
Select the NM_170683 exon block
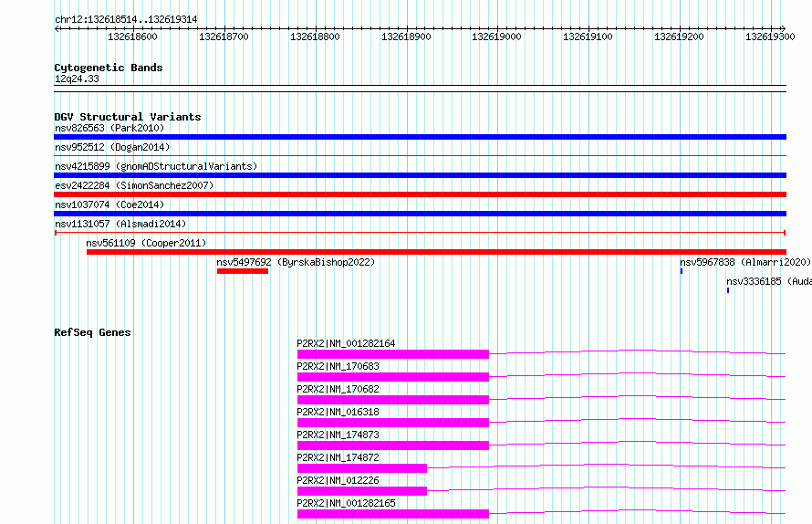pyautogui.click(x=393, y=377)
